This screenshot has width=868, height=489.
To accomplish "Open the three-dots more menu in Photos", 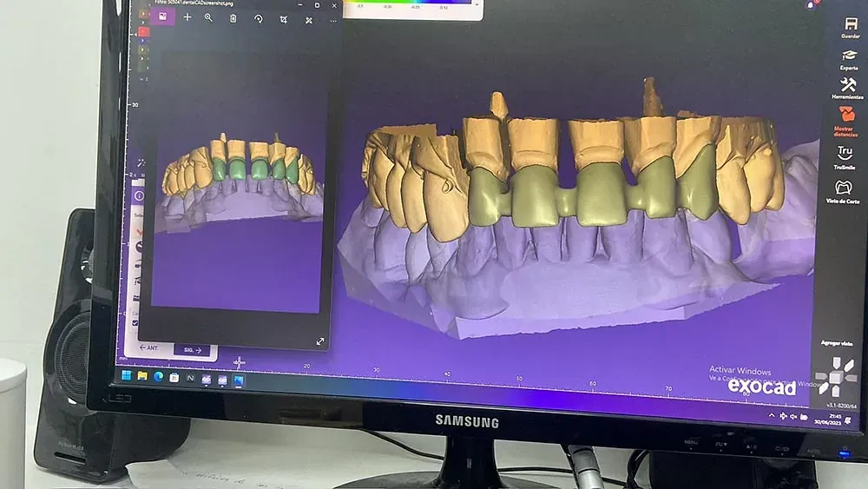I will [x=333, y=21].
